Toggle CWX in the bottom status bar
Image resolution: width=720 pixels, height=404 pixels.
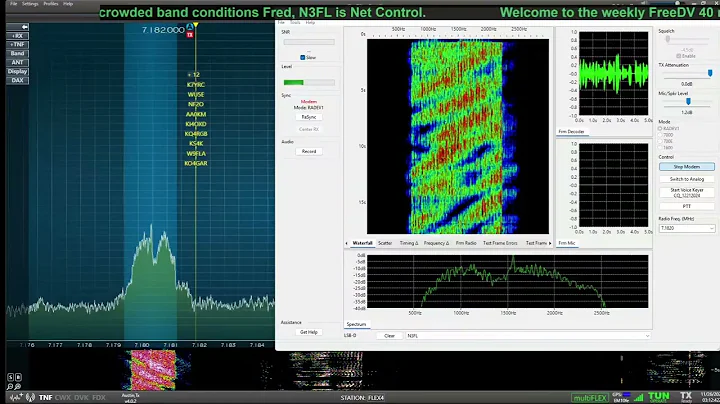pos(63,398)
